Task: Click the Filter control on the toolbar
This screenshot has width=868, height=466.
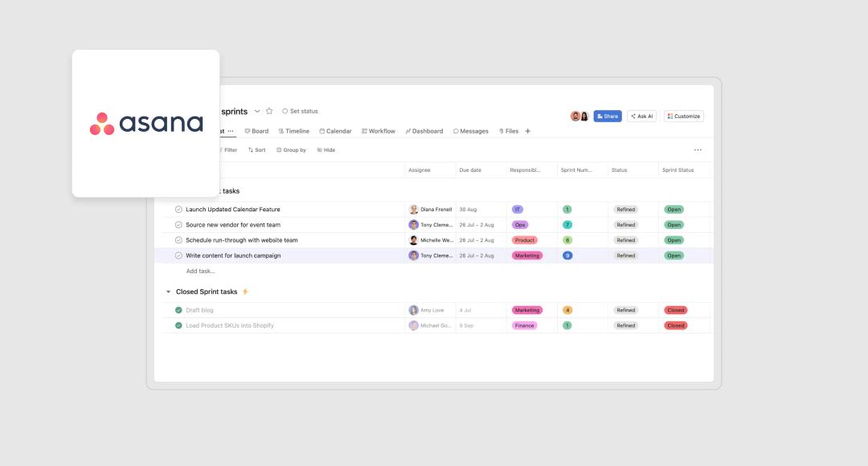Action: pyautogui.click(x=227, y=149)
